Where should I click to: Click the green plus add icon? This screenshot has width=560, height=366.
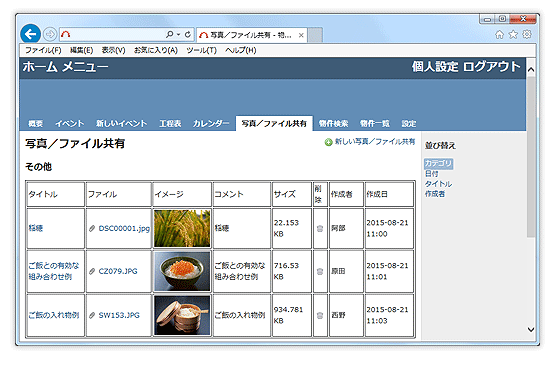pyautogui.click(x=328, y=142)
